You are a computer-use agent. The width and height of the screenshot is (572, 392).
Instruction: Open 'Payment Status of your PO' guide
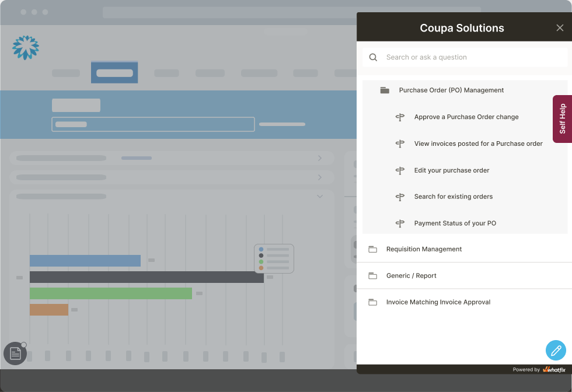tap(455, 223)
